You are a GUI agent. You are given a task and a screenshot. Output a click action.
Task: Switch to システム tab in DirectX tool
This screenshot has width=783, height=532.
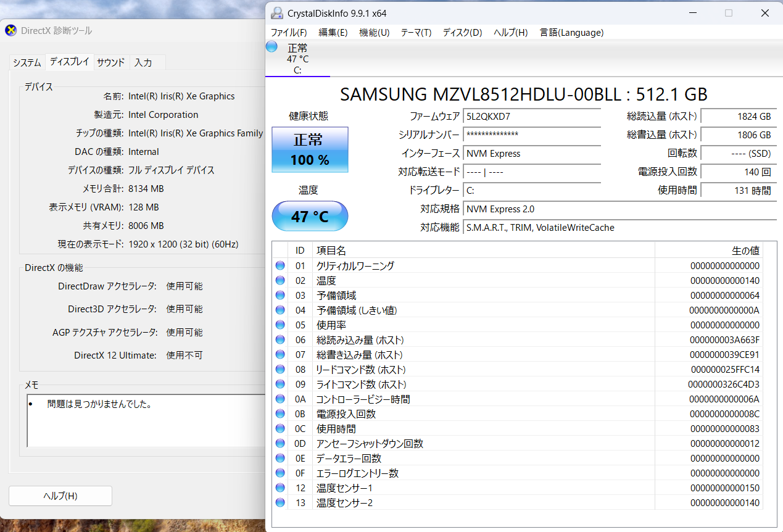coord(27,62)
